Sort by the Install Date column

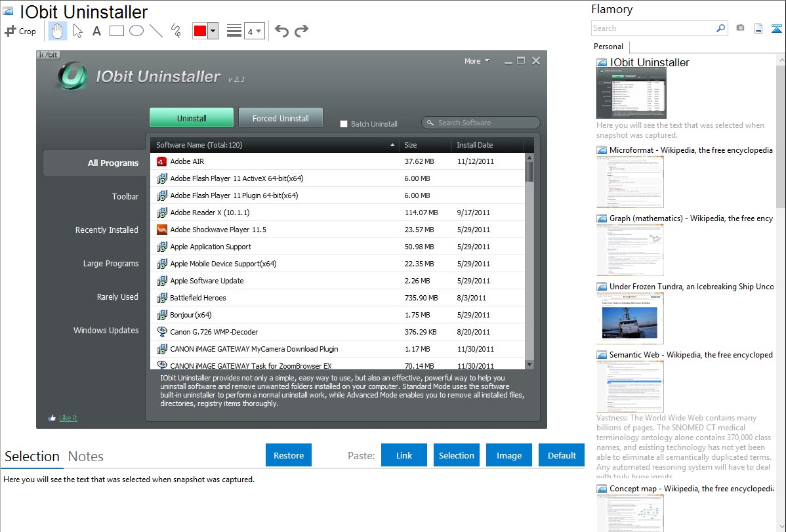click(x=487, y=145)
